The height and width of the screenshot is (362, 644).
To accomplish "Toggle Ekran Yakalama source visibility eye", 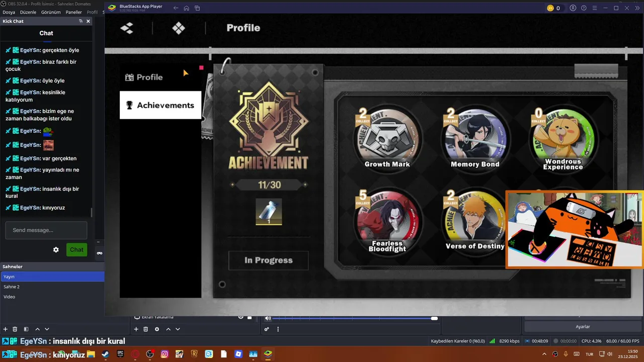I will click(240, 317).
